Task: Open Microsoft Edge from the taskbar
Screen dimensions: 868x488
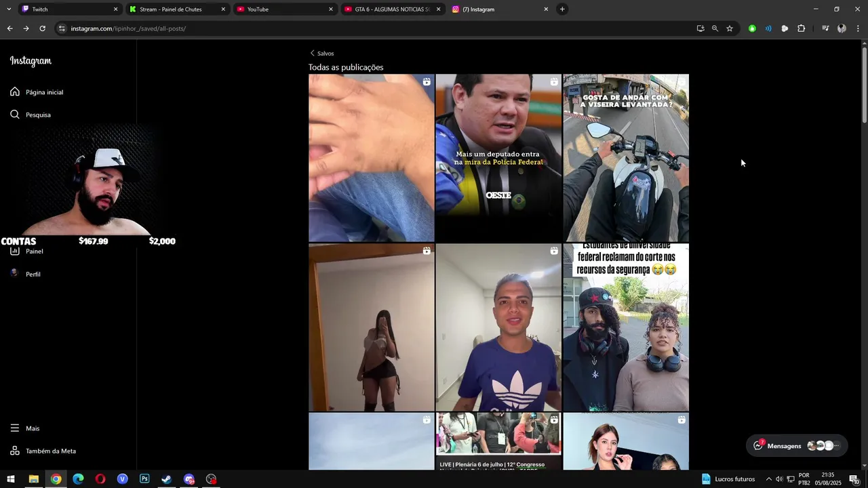Action: point(78,479)
